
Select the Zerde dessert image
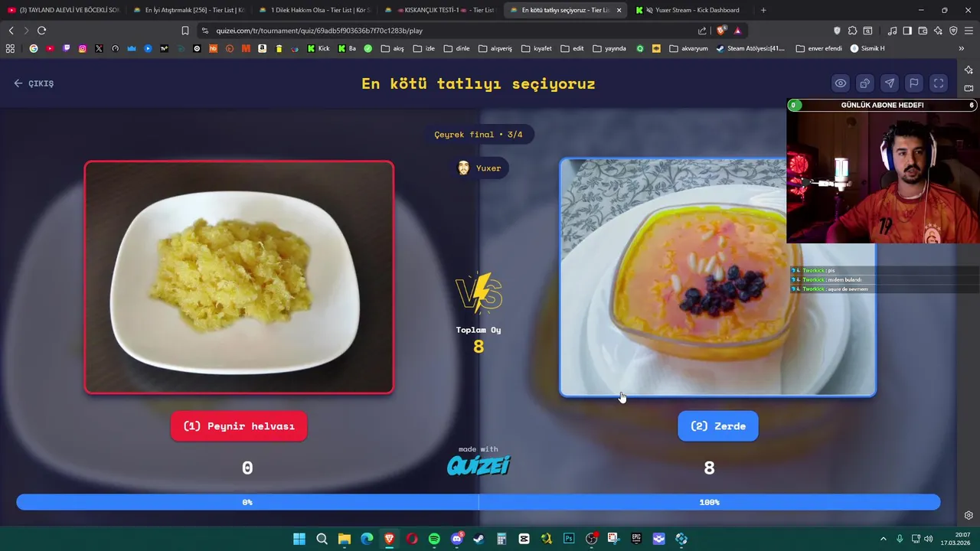click(x=717, y=277)
